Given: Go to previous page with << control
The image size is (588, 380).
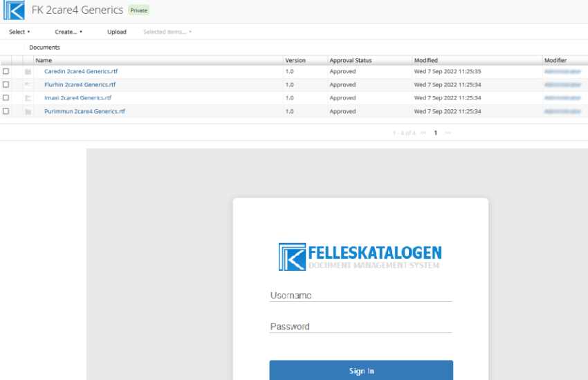Looking at the screenshot, I should 423,133.
